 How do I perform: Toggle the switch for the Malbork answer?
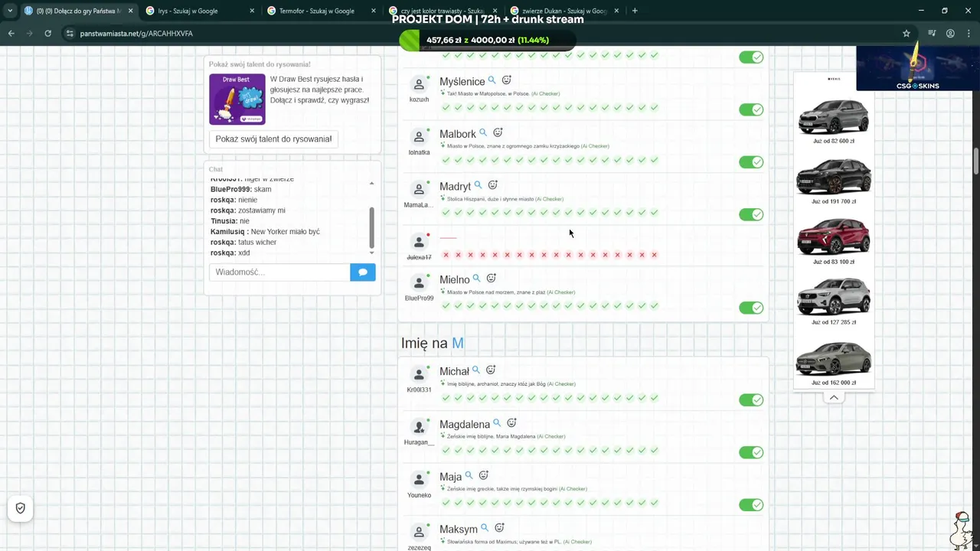point(751,162)
